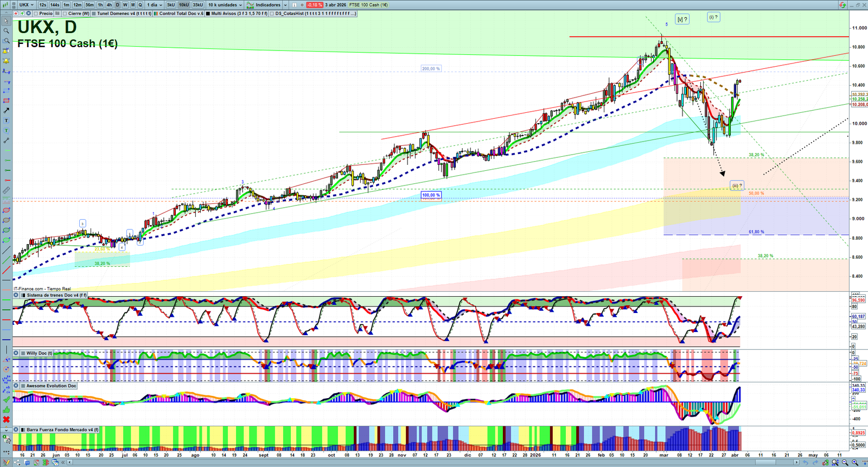The width and height of the screenshot is (868, 467).
Task: Toggle the Cierre (W) checkbox
Action: [x=65, y=14]
